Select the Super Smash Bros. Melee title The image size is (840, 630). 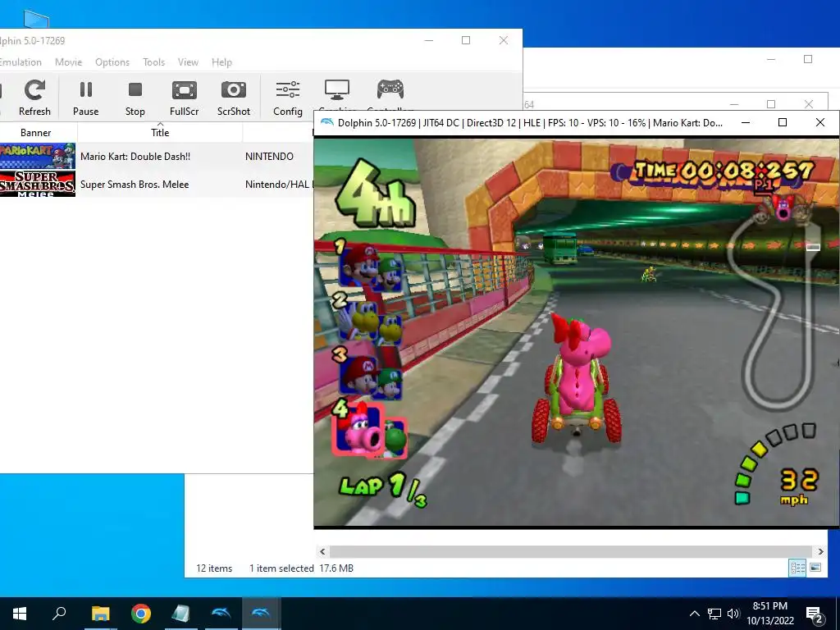point(135,185)
